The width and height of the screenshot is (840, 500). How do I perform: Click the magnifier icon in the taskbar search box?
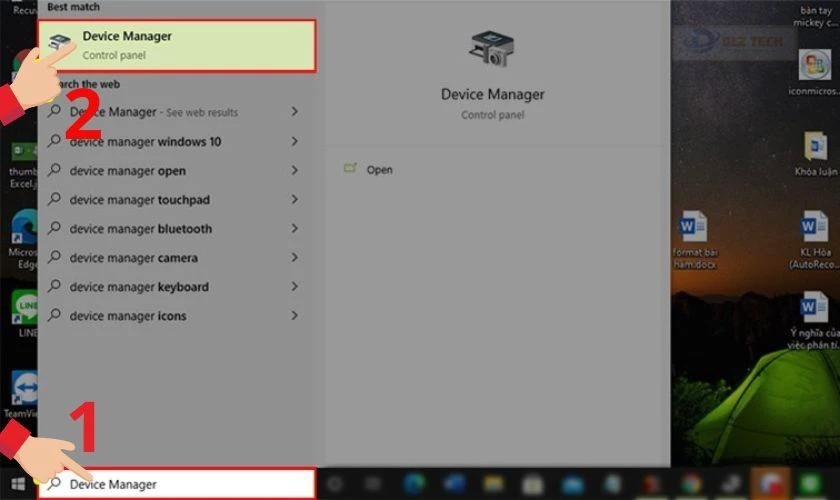tap(54, 483)
